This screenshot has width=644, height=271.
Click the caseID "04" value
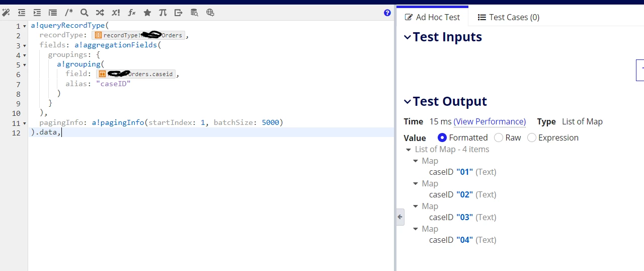click(464, 240)
